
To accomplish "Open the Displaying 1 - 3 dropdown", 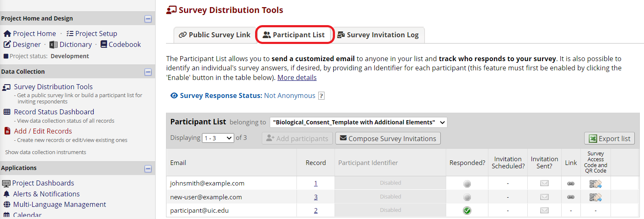I will point(217,138).
